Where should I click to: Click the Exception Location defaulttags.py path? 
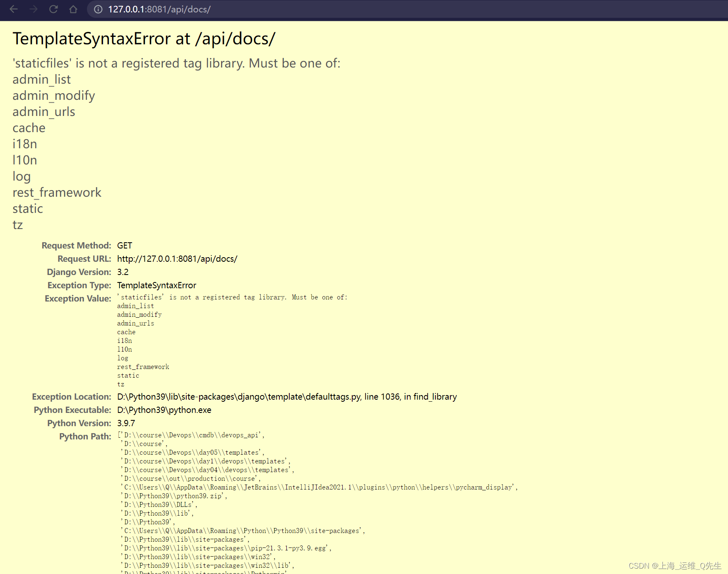(x=287, y=396)
